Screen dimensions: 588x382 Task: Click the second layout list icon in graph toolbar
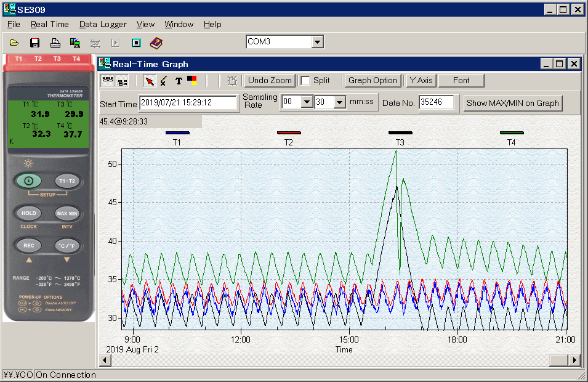pos(122,81)
